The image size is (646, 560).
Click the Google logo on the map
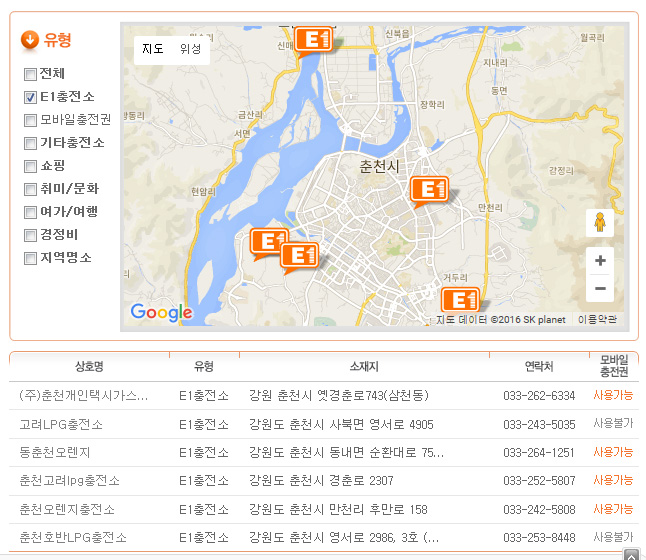tap(161, 312)
